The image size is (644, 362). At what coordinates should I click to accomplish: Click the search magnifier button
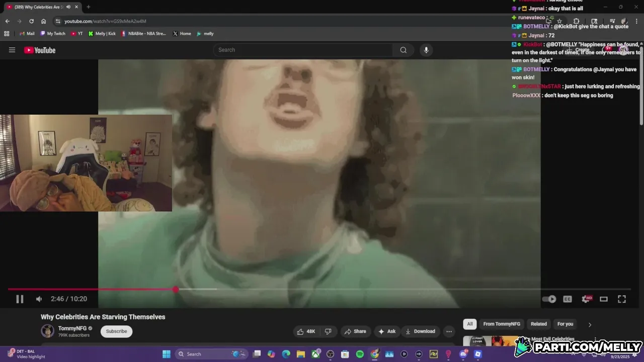click(x=404, y=50)
